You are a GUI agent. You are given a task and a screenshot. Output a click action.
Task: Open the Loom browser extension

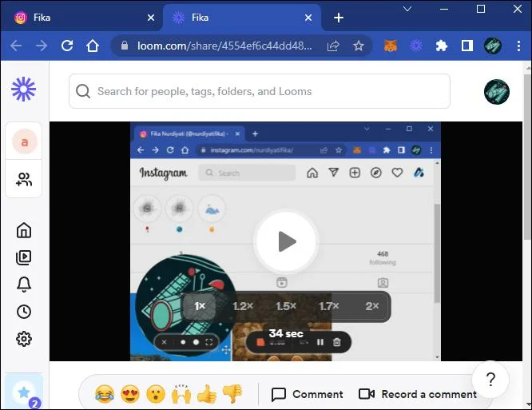click(415, 46)
